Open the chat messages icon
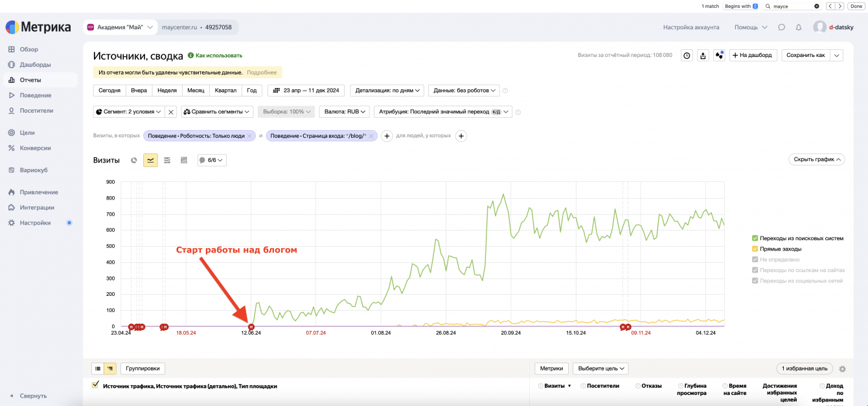This screenshot has height=406, width=868. click(x=782, y=28)
